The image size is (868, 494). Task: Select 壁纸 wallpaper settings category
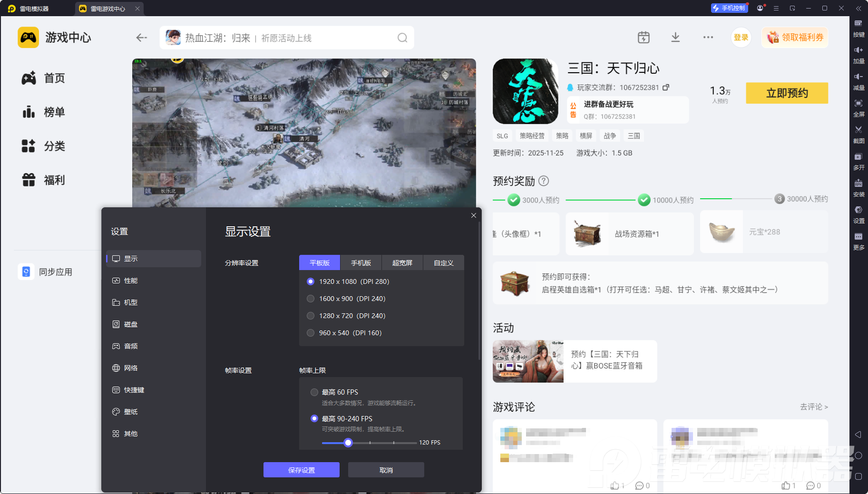tap(154, 412)
